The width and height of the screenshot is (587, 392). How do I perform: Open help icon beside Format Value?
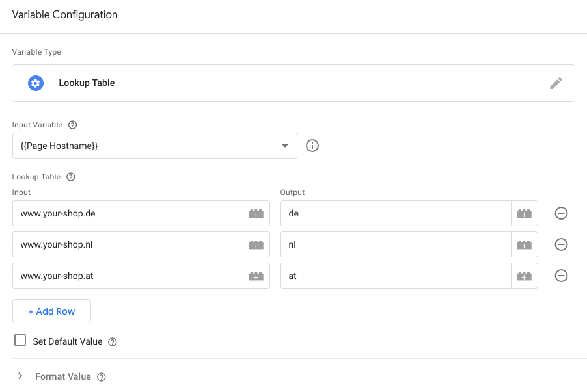tap(101, 377)
